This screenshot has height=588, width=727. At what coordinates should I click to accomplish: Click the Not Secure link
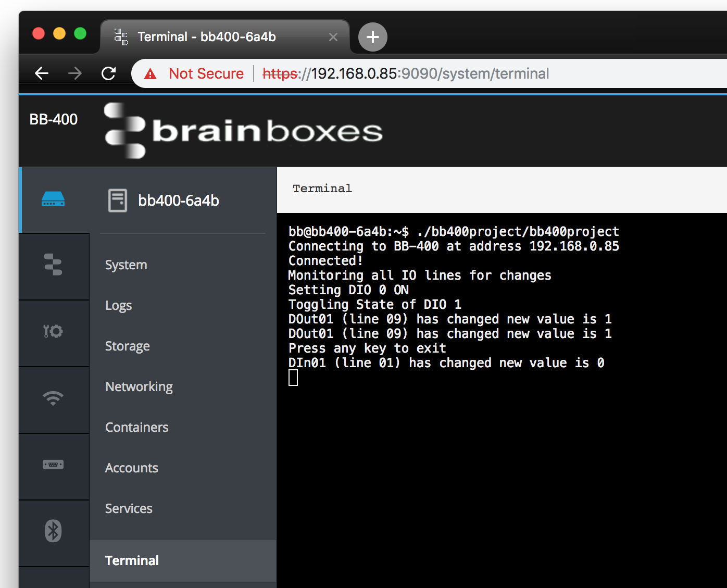206,73
